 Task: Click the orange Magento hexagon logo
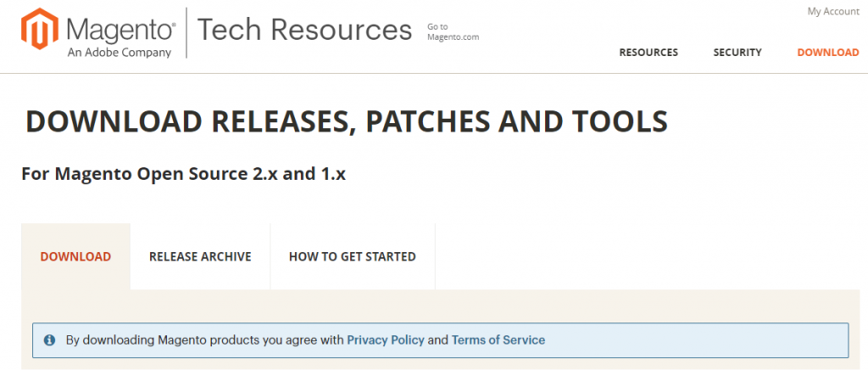click(x=39, y=32)
